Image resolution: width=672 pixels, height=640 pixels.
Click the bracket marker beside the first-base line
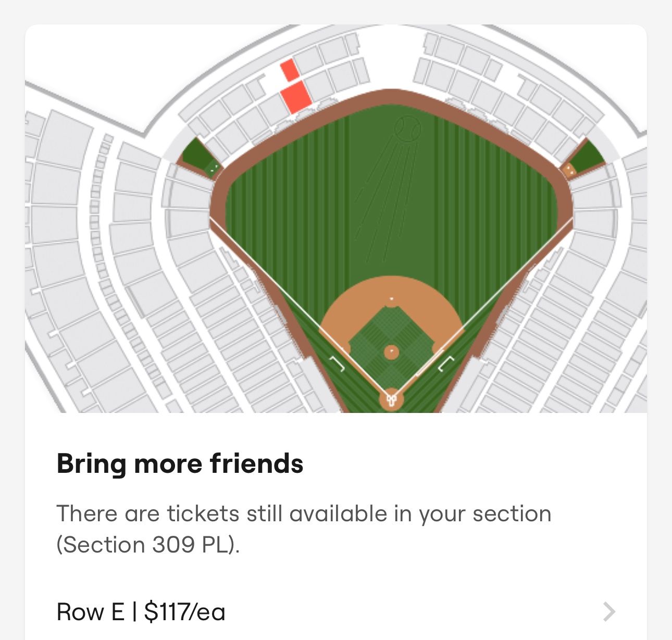click(446, 364)
